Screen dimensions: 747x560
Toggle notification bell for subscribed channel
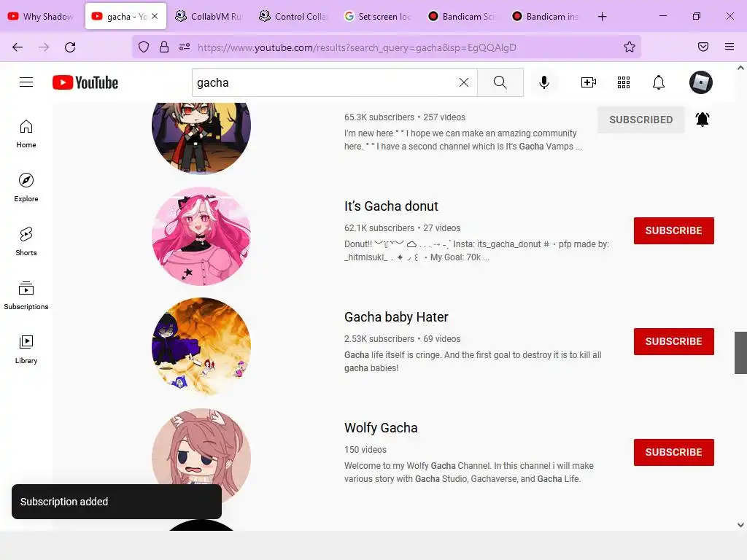[x=703, y=119]
